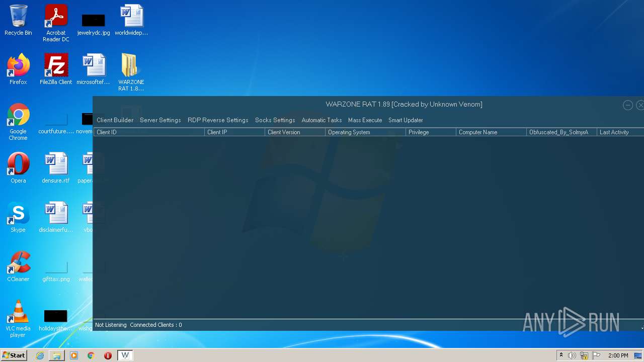
Task: Sort by the Client Version column header
Action: (x=295, y=132)
